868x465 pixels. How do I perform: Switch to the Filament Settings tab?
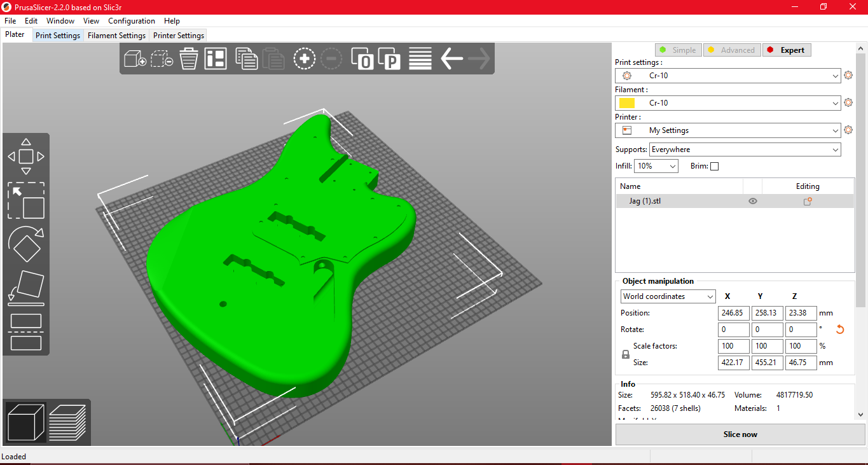point(117,36)
